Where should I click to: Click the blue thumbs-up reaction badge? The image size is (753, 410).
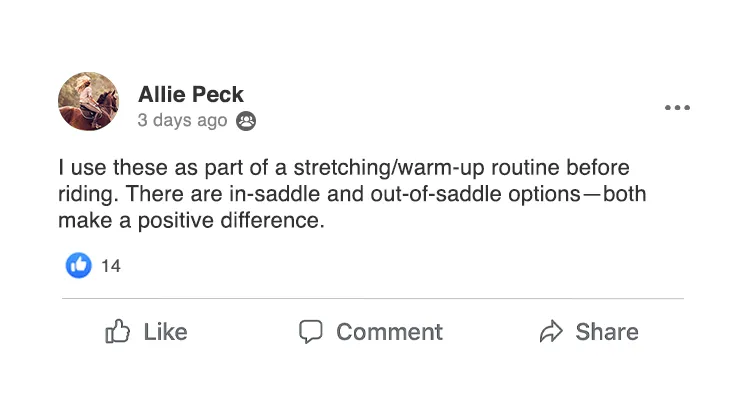point(79,265)
